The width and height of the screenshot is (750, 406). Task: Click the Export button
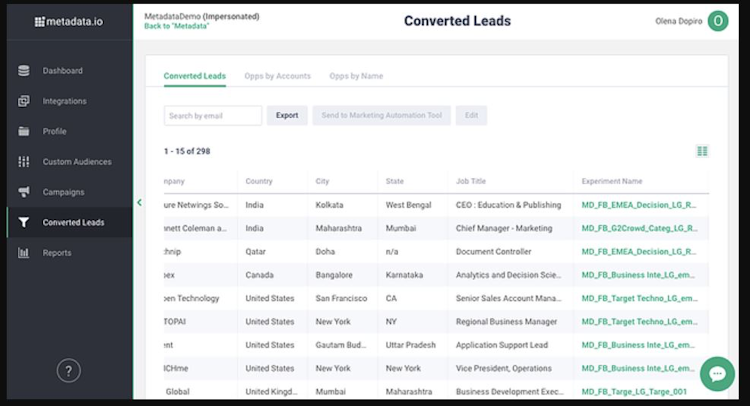tap(287, 115)
